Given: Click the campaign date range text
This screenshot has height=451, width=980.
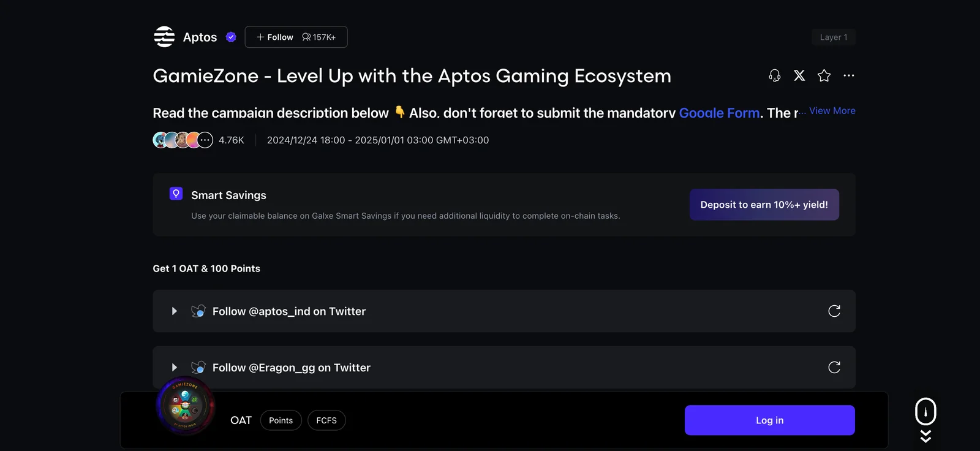Looking at the screenshot, I should coord(378,140).
